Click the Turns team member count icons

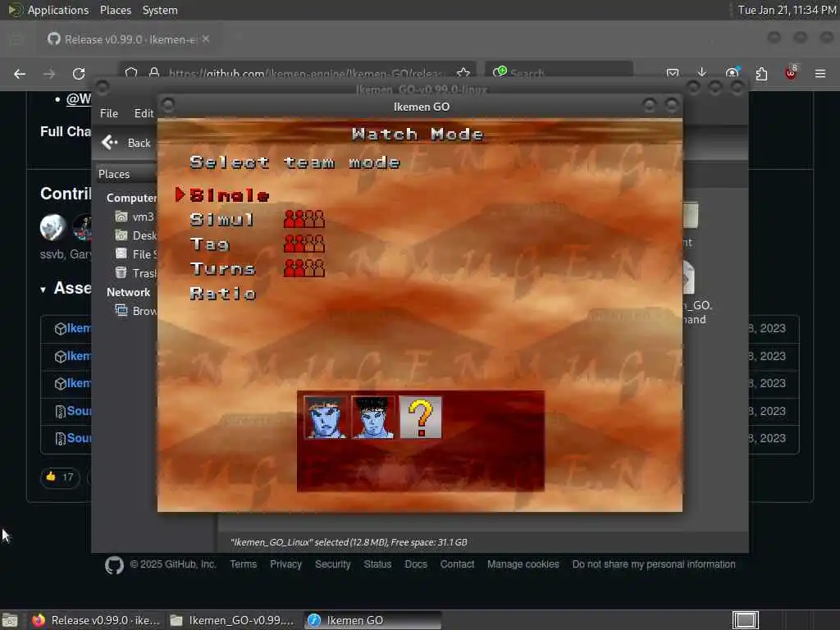[304, 268]
